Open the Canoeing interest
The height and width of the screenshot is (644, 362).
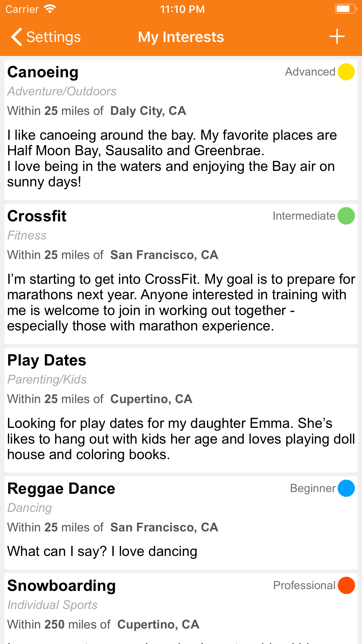[x=43, y=72]
